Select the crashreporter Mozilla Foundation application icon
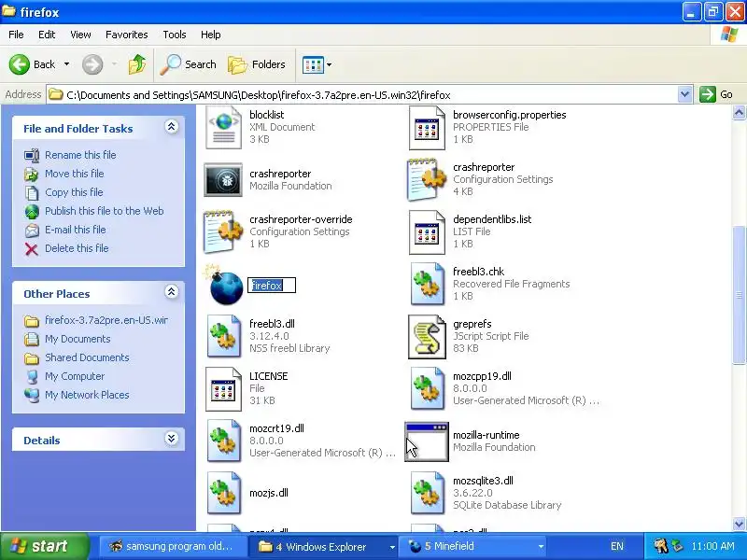This screenshot has width=747, height=560. pyautogui.click(x=223, y=179)
